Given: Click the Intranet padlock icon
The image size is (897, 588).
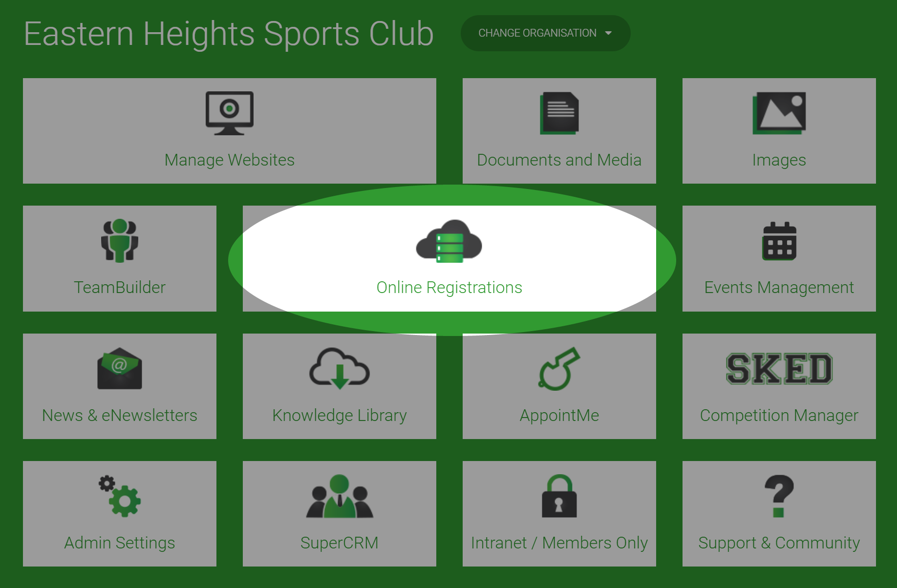Looking at the screenshot, I should click(x=559, y=496).
